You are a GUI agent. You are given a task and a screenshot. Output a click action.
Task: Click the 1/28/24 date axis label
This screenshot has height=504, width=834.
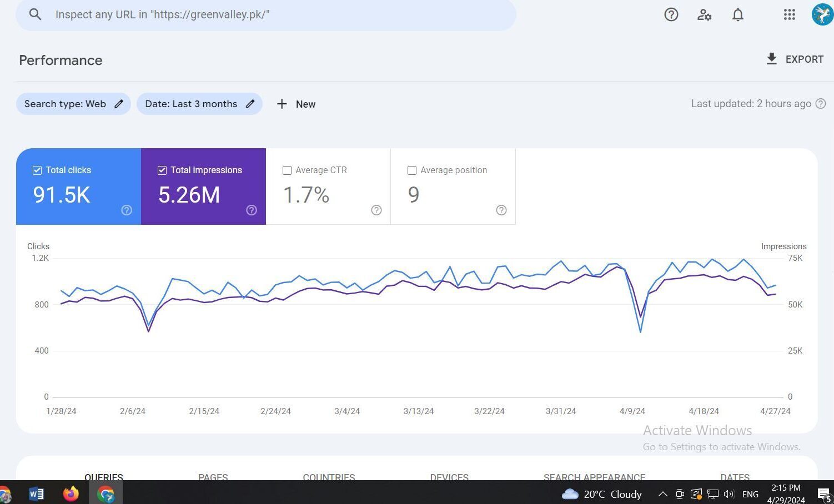[61, 411]
